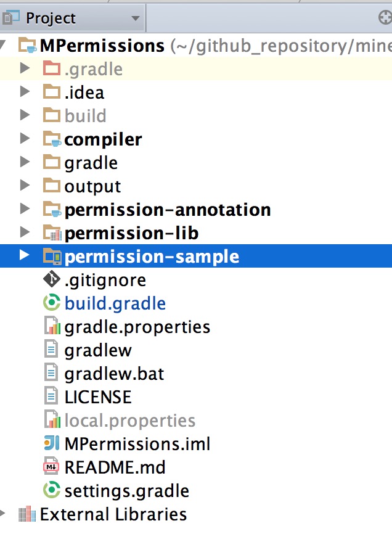
Task: Click the IntelliJ module icon of MPermissions.iml
Action: (52, 443)
